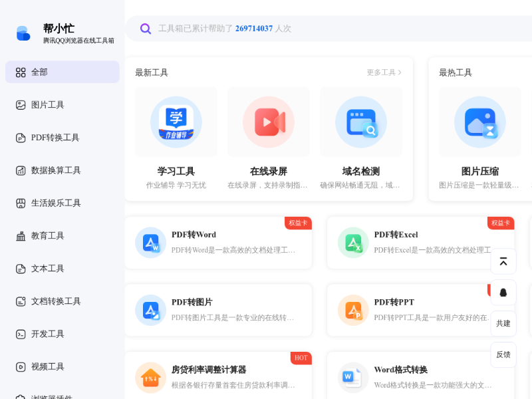Image resolution: width=532 pixels, height=399 pixels.
Task: Click the 学习工具 card title
Action: [x=176, y=172]
